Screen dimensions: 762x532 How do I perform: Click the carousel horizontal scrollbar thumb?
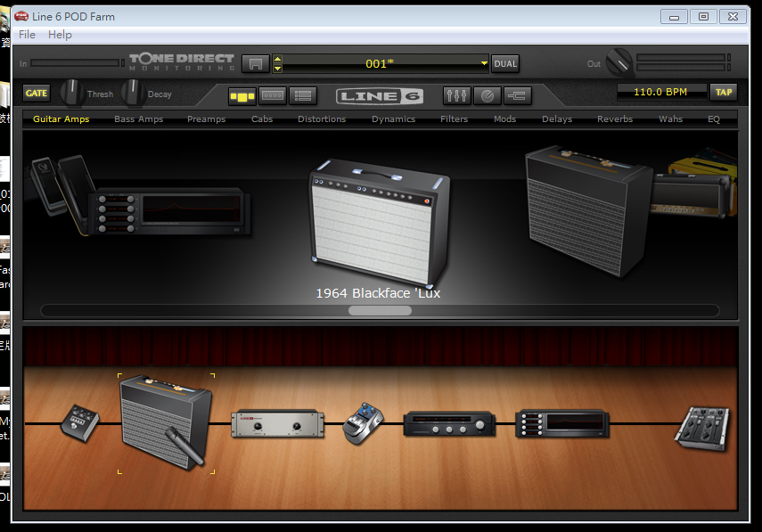(380, 310)
